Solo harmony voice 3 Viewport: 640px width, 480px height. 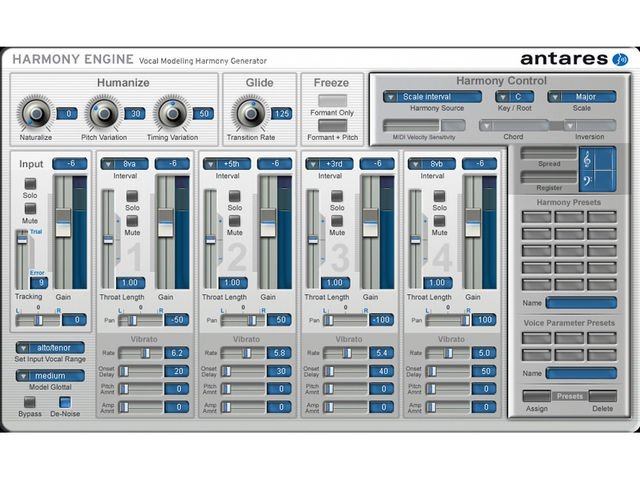coord(337,196)
